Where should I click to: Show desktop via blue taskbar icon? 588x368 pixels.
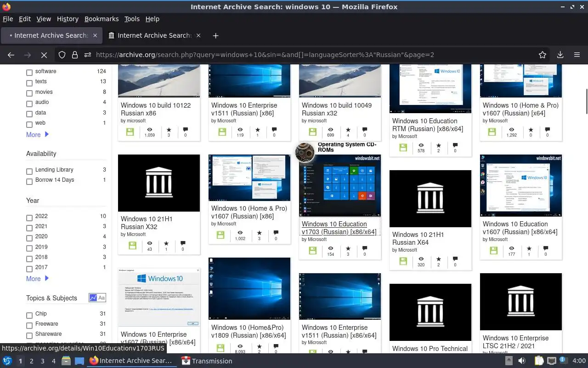coord(79,361)
